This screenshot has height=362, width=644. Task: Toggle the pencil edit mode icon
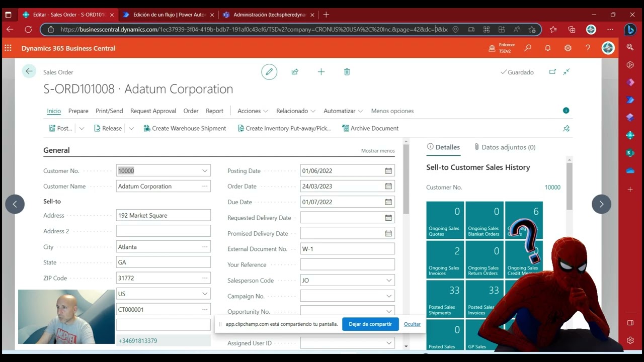269,72
